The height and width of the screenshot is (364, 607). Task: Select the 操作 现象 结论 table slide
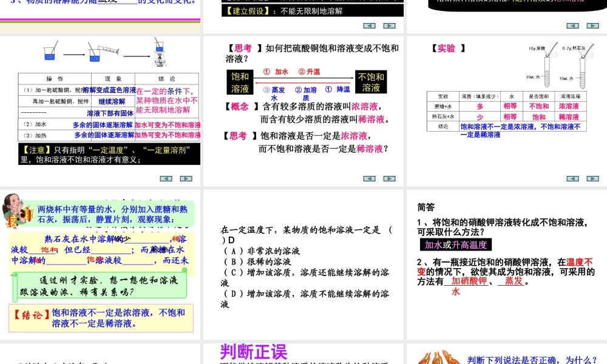pos(100,112)
